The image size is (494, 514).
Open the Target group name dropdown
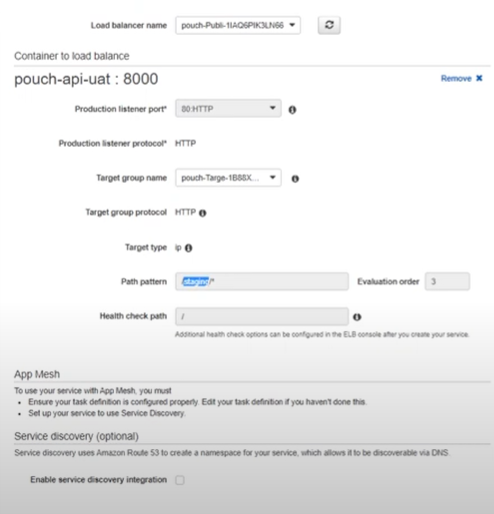coord(228,178)
